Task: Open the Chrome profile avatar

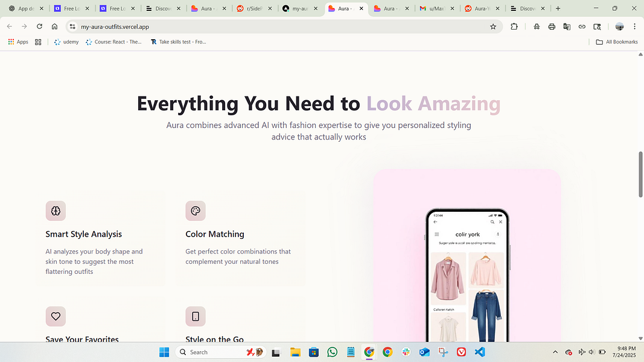Action: (x=619, y=27)
